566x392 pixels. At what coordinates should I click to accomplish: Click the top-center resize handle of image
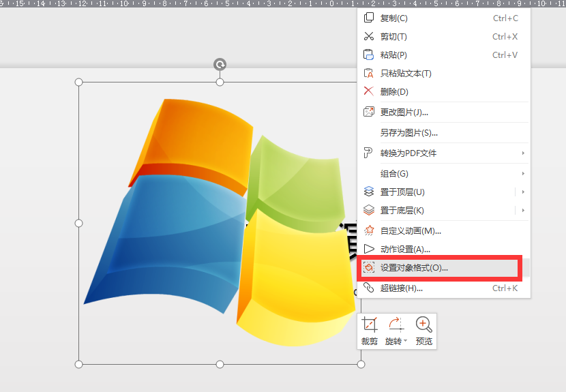220,82
